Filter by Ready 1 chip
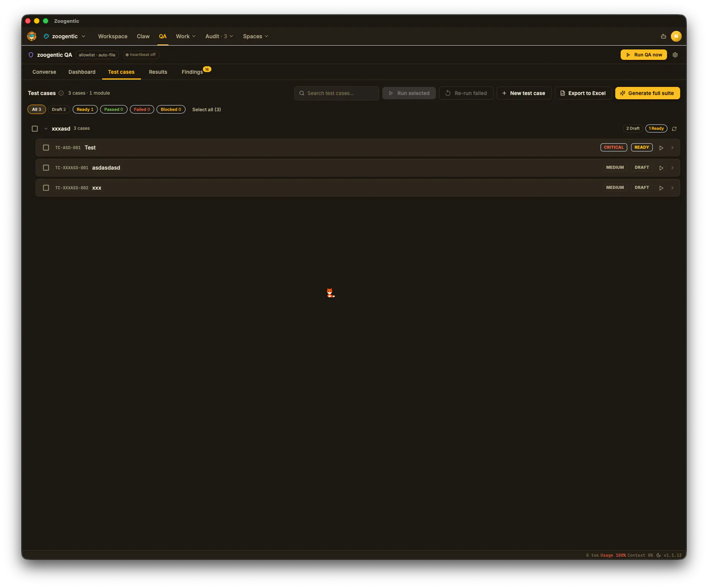 pos(85,109)
